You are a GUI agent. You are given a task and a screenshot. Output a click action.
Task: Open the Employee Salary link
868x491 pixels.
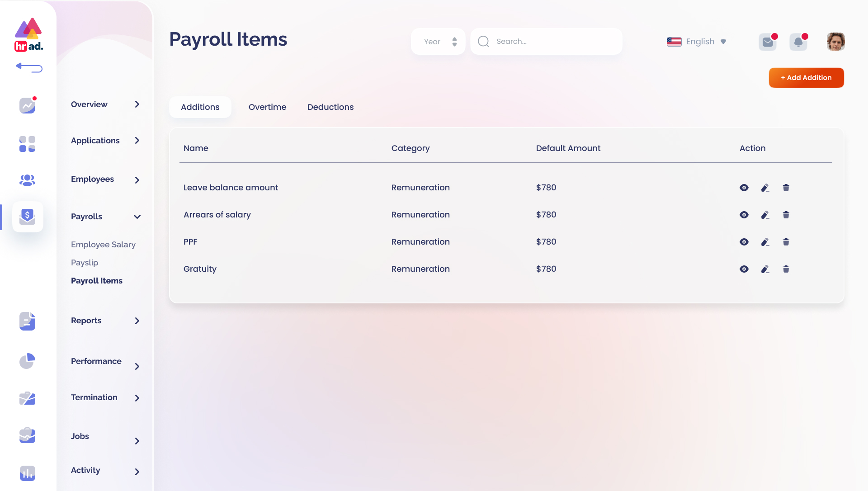point(103,245)
